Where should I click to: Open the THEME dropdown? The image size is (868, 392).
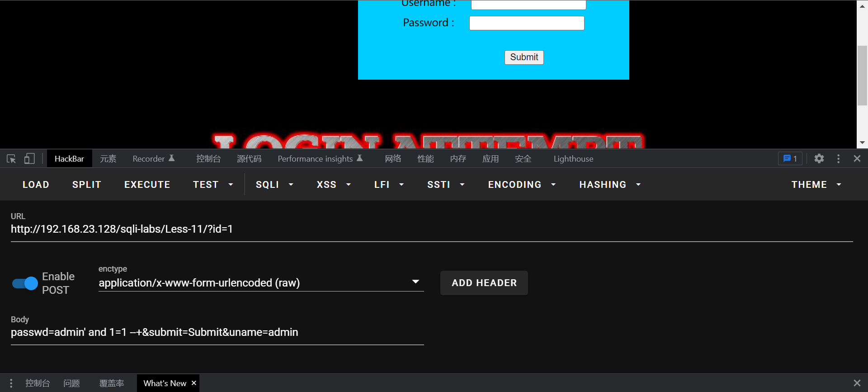pyautogui.click(x=816, y=185)
